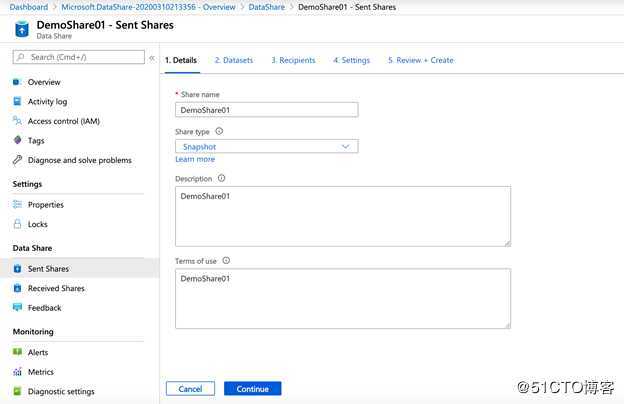Screen dimensions: 624x404
Task: Click the Terms of use resize handle
Action: (507, 326)
